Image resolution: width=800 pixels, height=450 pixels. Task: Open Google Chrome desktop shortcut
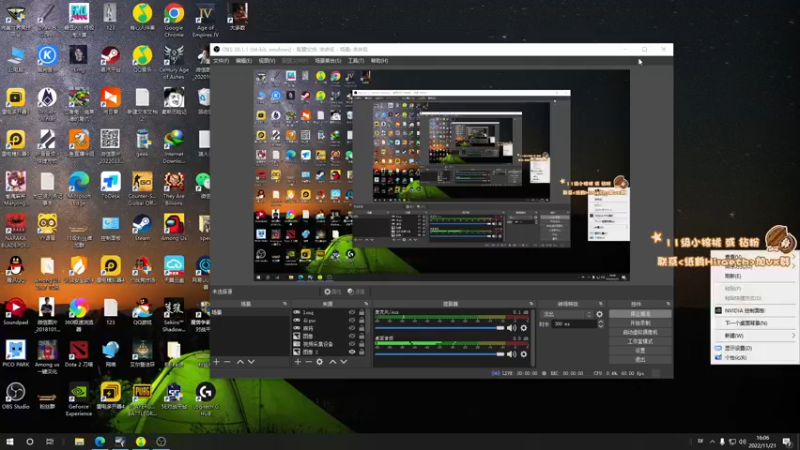tap(173, 20)
